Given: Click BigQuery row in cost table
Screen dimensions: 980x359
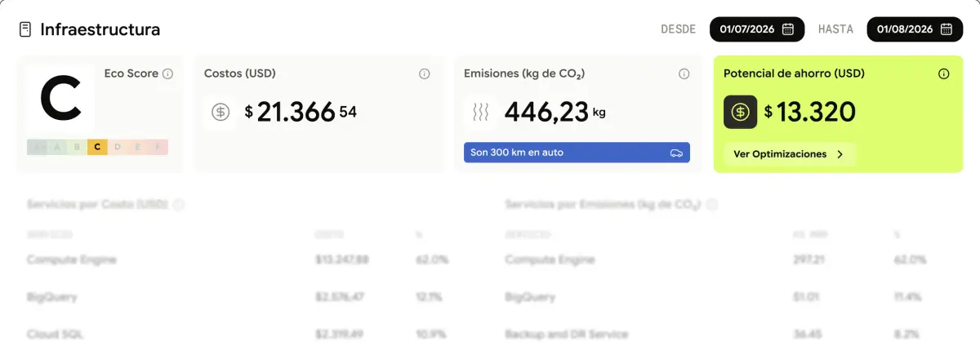Looking at the screenshot, I should [238, 297].
